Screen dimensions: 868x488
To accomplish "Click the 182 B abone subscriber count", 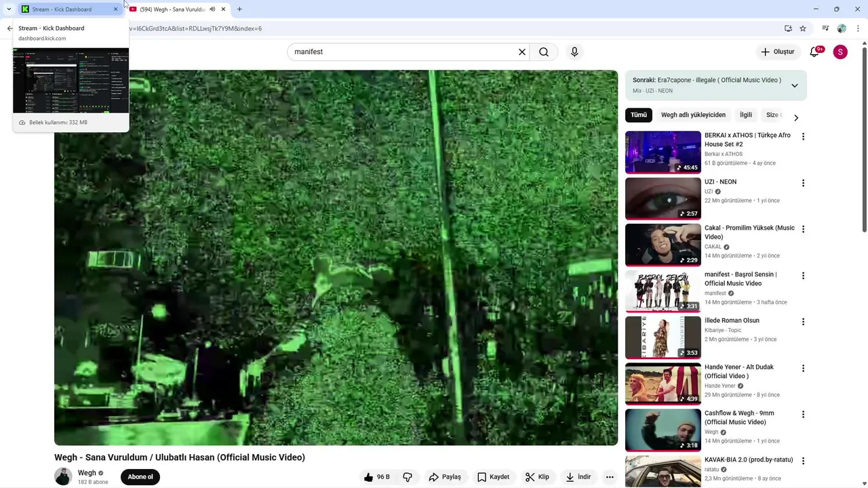I will (93, 482).
